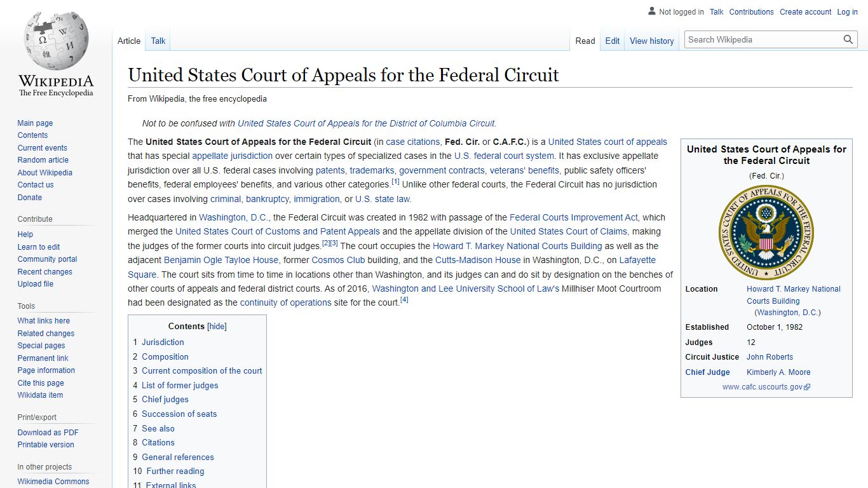Open the Learn to edit link

tap(39, 247)
